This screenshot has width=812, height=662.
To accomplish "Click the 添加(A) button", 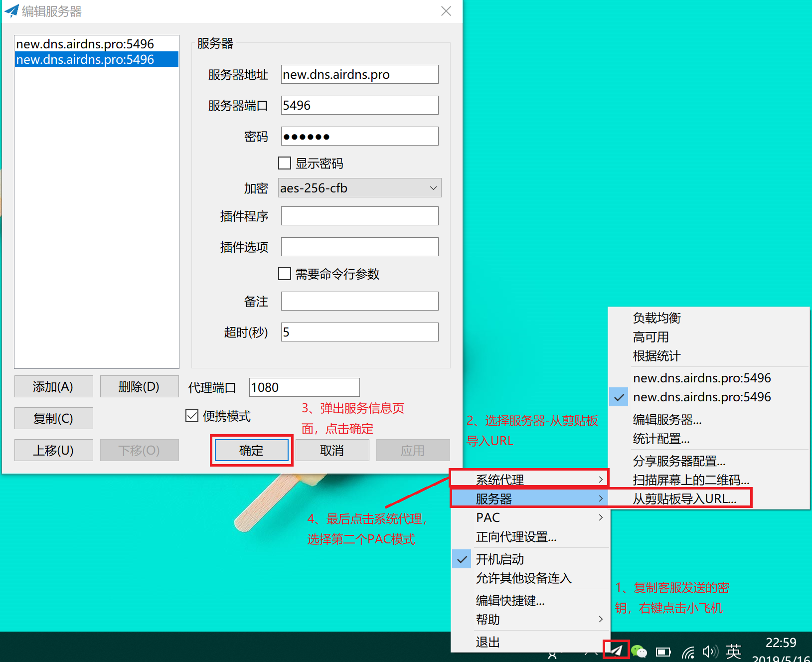I will coord(53,386).
